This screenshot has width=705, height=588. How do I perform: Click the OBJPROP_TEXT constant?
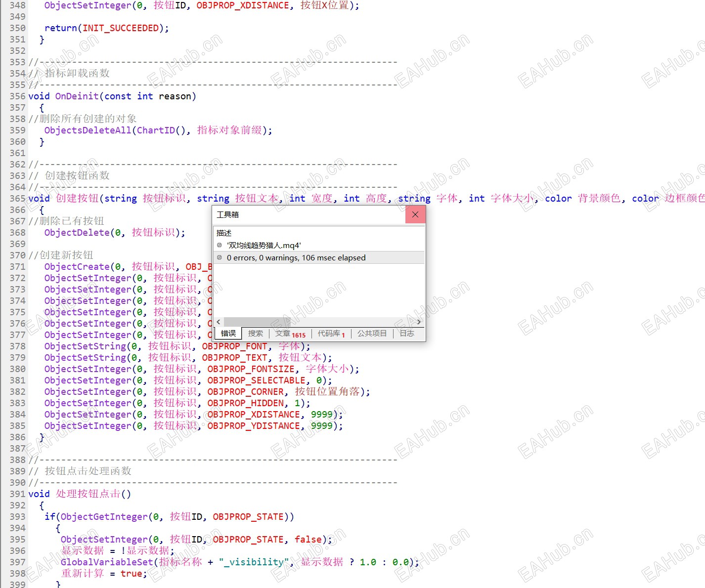click(x=235, y=358)
